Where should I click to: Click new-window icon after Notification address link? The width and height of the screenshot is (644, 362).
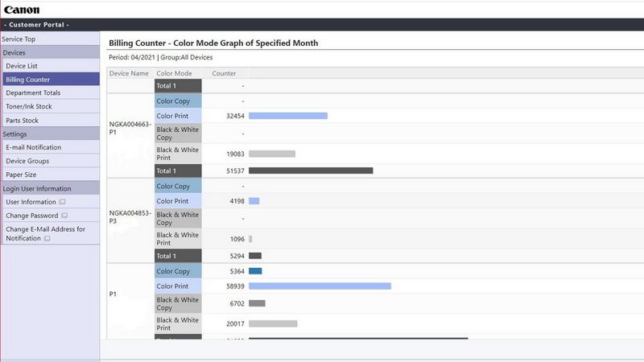47,239
